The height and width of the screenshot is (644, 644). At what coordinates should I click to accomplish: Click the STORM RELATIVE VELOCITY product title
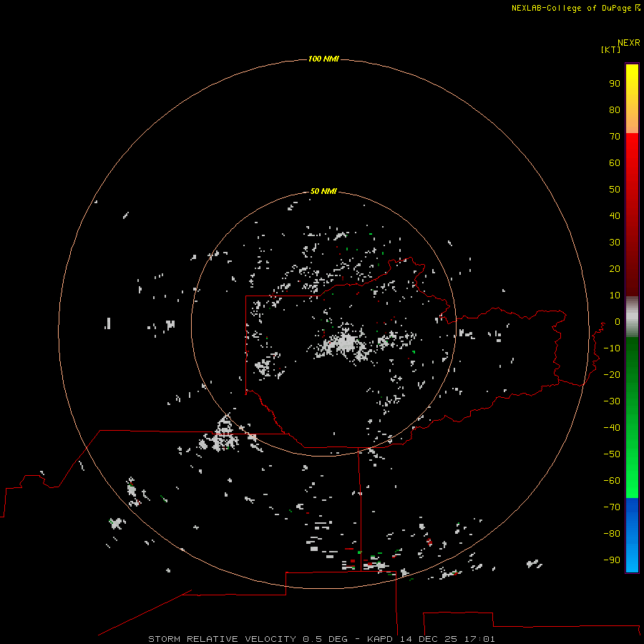[x=222, y=639]
